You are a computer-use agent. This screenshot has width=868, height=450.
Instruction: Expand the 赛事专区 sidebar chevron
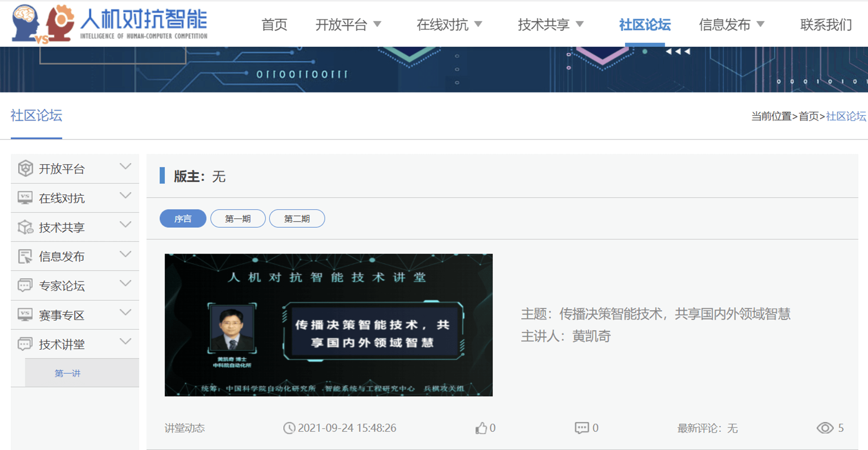[x=126, y=312]
